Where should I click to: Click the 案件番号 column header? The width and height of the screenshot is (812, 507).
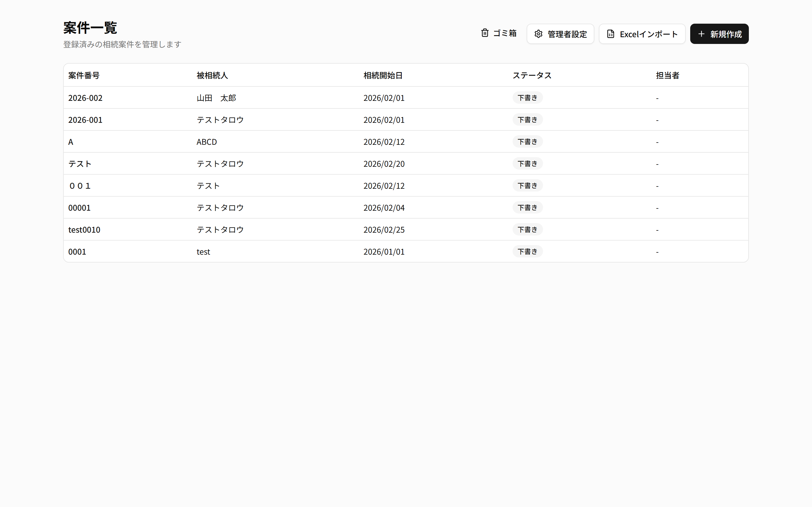[x=84, y=75]
